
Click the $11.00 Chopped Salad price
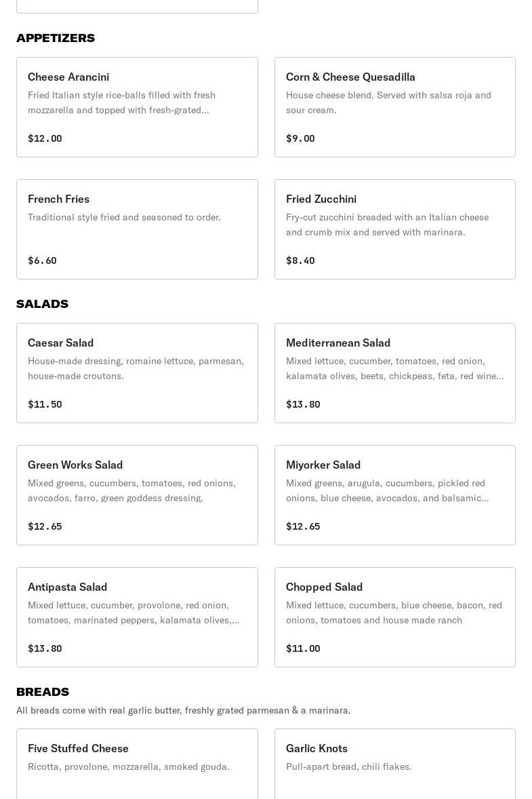point(303,648)
